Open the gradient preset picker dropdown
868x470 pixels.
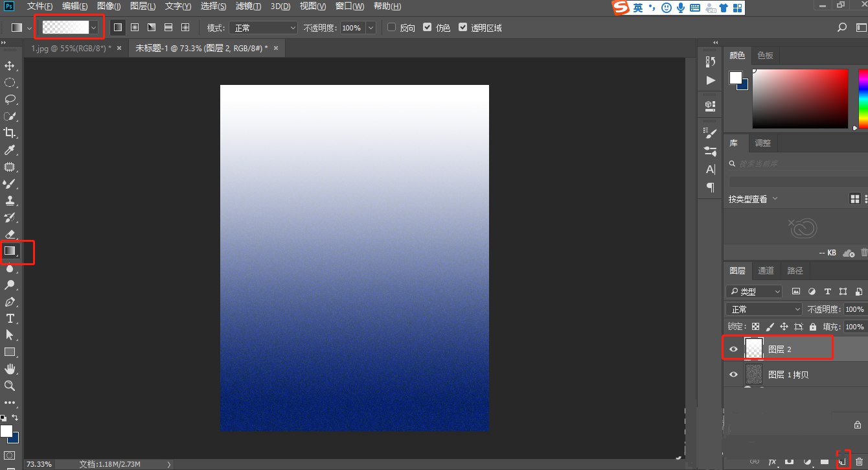93,27
